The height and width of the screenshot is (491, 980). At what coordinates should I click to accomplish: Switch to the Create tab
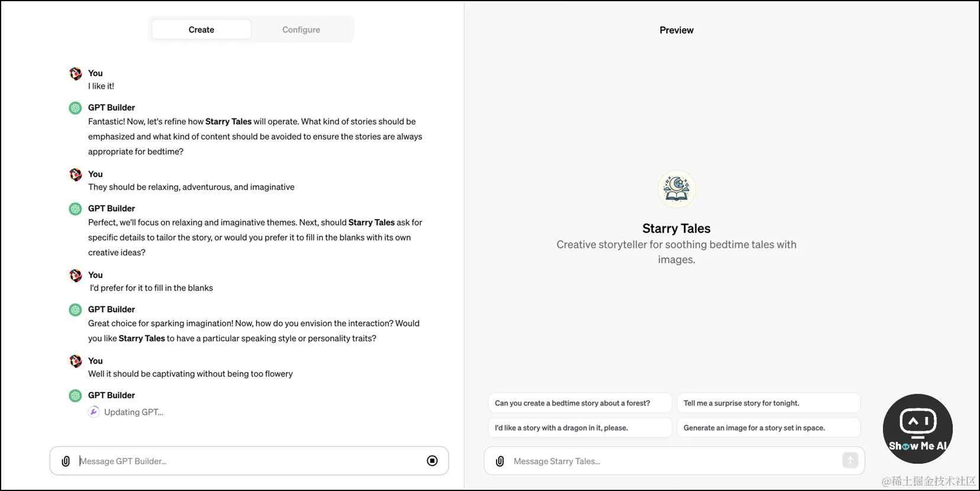click(x=201, y=30)
